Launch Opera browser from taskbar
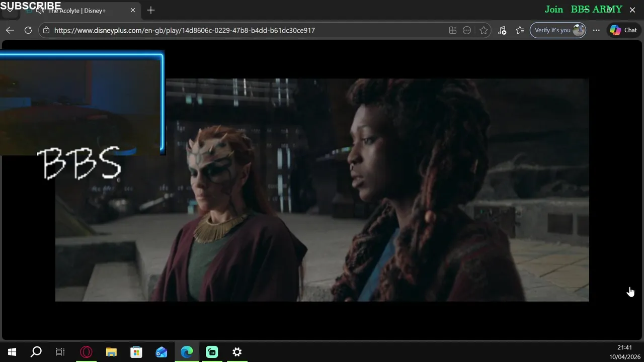 86,352
